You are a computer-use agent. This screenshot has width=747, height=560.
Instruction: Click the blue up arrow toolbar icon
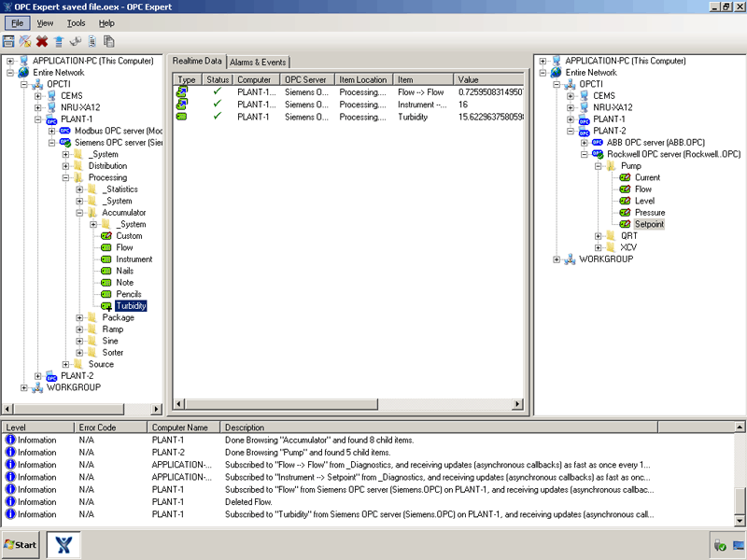59,41
